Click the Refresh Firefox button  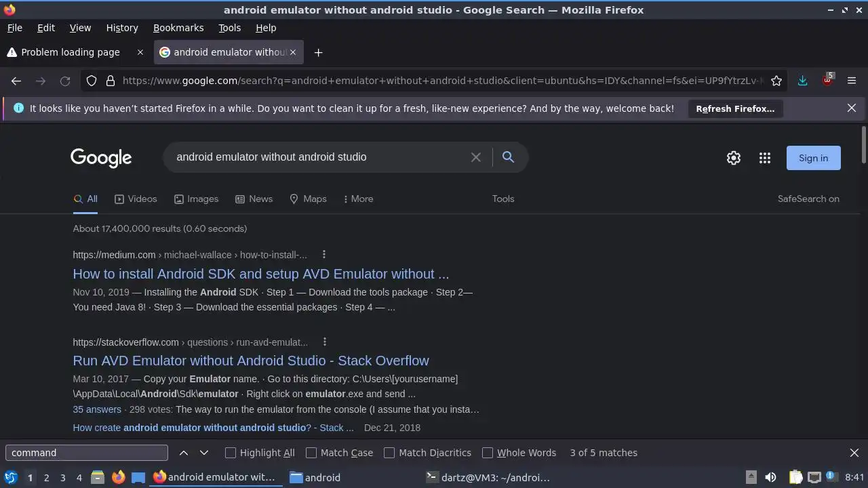[735, 108]
